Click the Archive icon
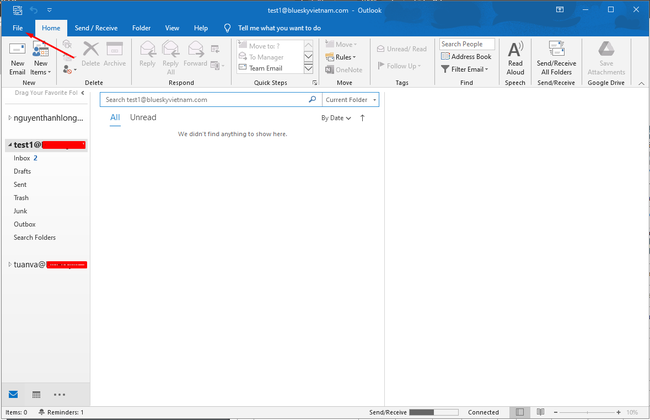 [114, 54]
